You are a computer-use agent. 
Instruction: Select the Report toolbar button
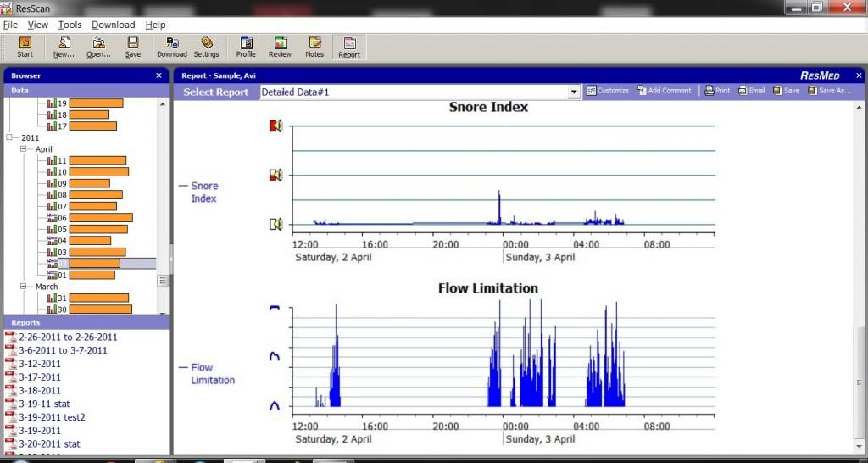(349, 47)
